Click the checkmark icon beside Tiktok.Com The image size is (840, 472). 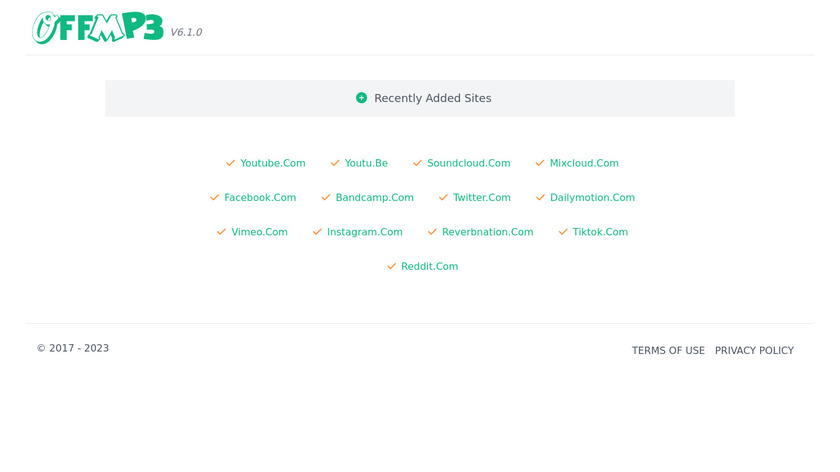click(563, 231)
